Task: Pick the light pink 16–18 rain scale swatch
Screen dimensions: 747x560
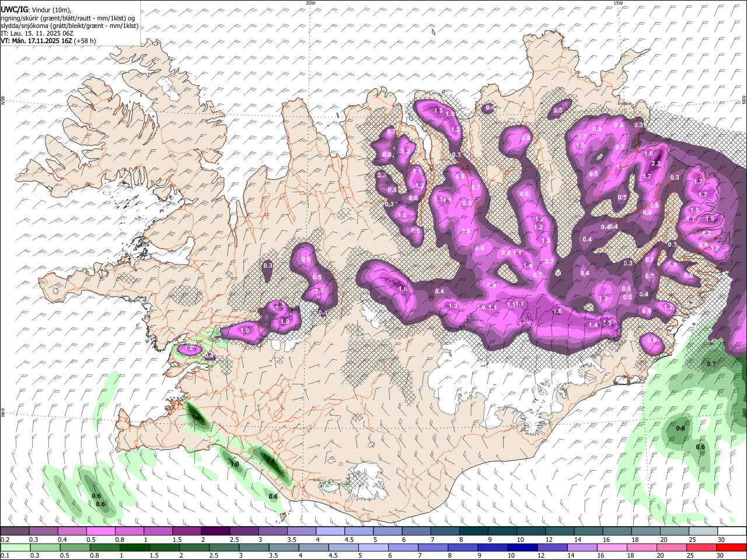Action: (612, 547)
